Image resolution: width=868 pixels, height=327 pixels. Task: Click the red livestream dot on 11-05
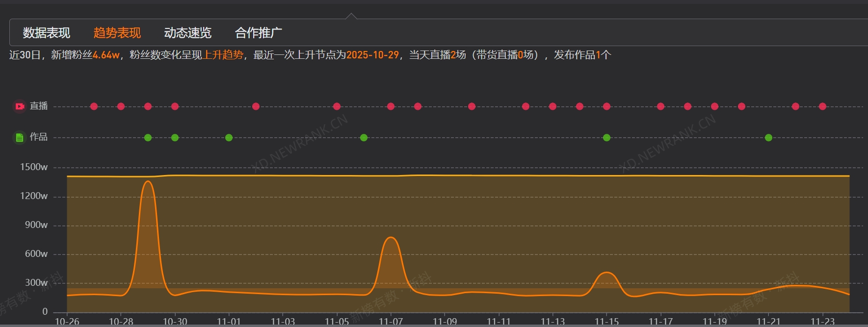pos(337,106)
